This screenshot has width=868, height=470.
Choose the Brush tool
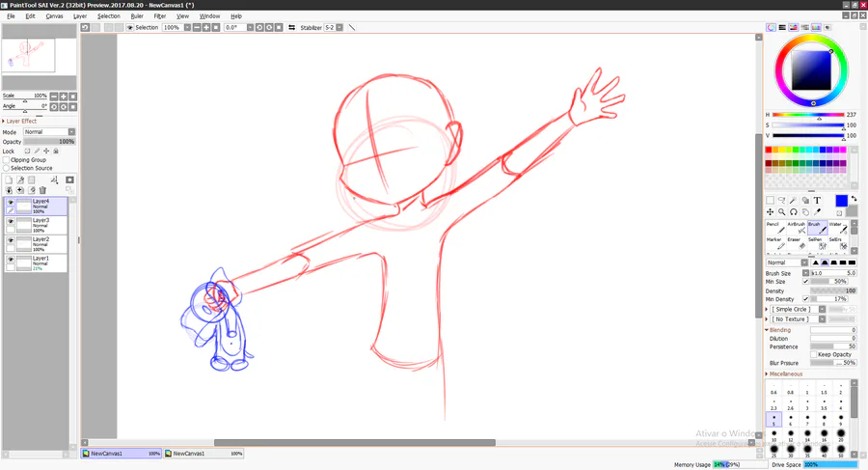[x=817, y=227]
